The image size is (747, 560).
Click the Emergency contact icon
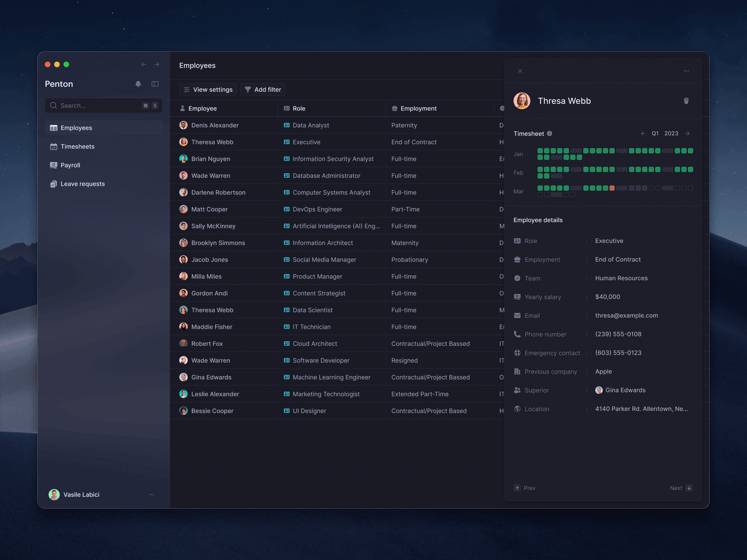coord(517,353)
